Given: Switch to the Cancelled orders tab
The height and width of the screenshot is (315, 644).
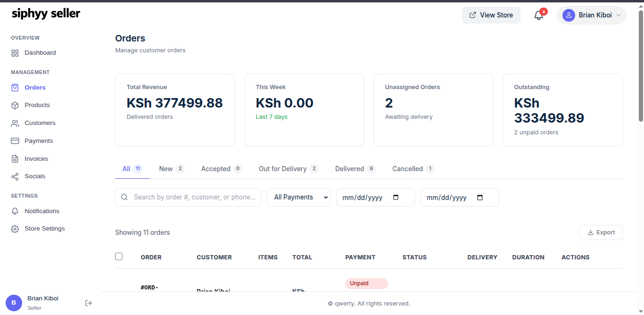Looking at the screenshot, I should [413, 169].
